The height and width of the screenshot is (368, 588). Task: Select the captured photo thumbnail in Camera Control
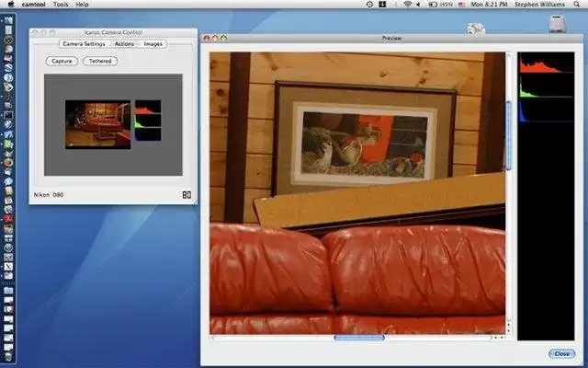tap(98, 124)
